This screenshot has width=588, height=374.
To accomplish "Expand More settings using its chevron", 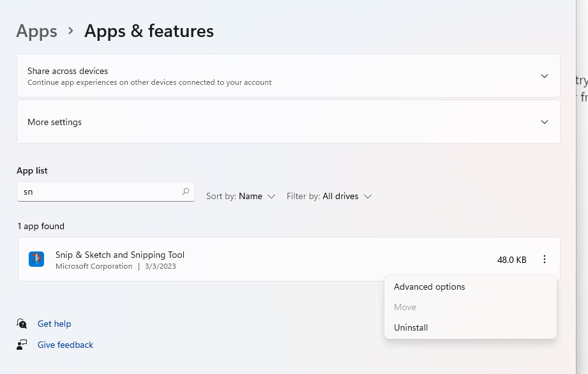I will coord(545,122).
